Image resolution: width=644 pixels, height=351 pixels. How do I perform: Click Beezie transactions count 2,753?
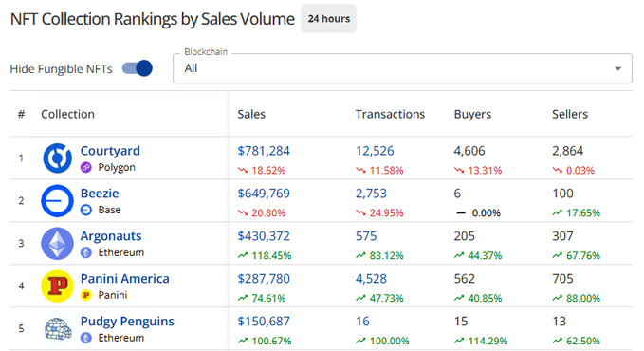[371, 194]
